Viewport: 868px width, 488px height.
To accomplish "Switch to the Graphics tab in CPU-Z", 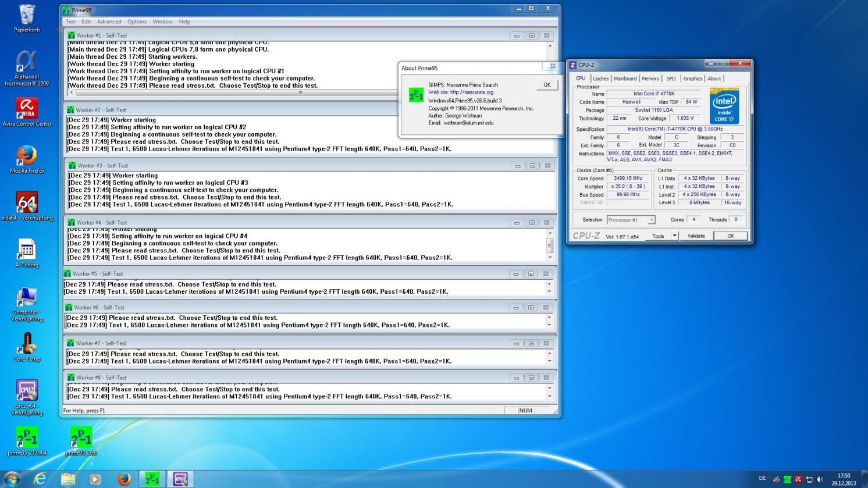I will pyautogui.click(x=692, y=79).
